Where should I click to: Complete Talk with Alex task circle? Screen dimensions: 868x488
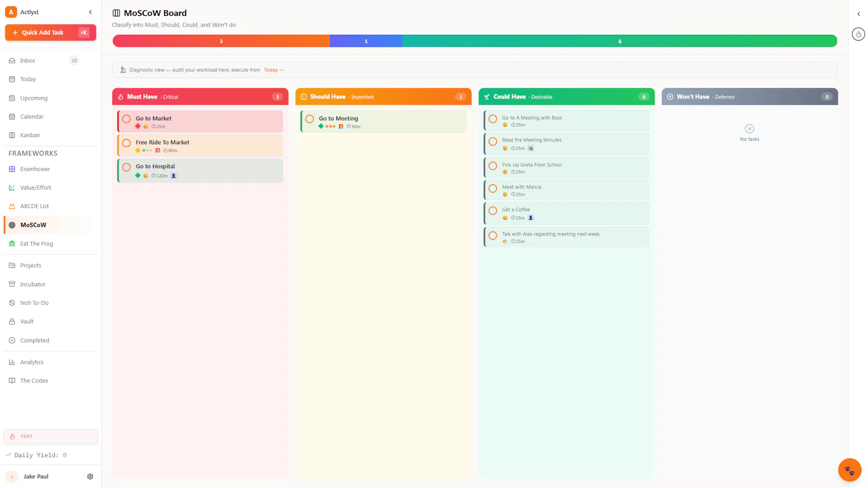(493, 235)
